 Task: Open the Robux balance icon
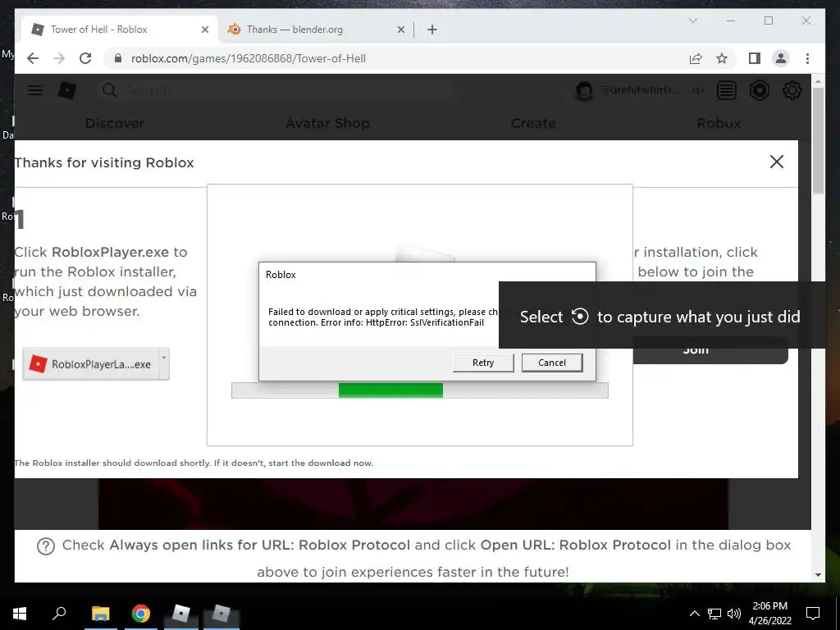[x=759, y=90]
